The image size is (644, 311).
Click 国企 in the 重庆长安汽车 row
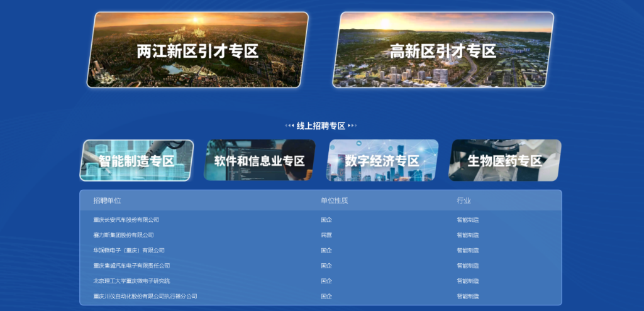pos(326,220)
